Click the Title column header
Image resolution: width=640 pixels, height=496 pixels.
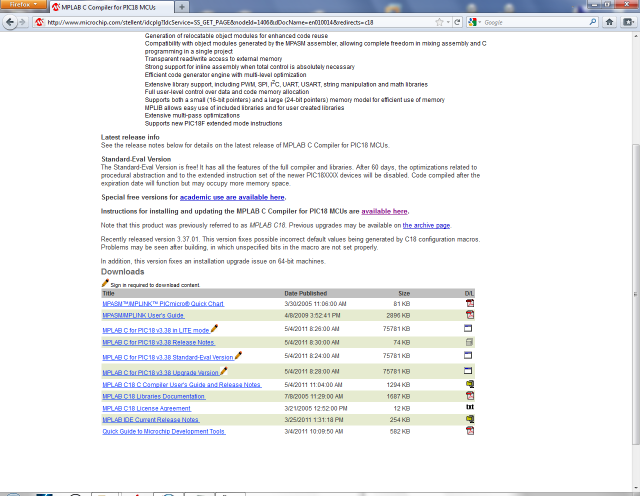point(109,294)
